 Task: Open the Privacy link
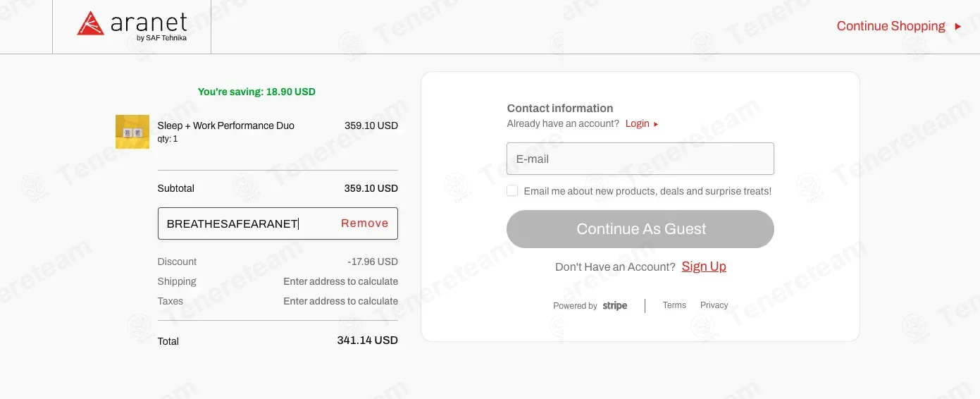point(714,305)
